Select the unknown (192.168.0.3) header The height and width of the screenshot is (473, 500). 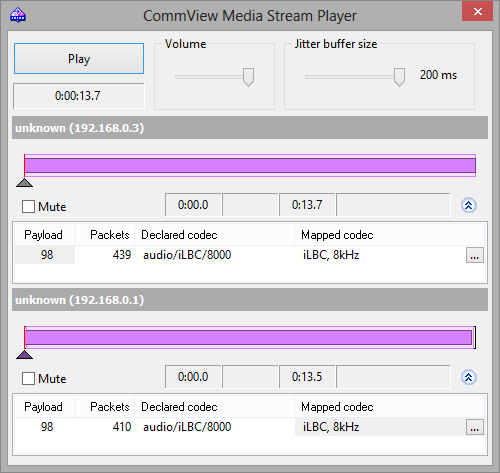(x=250, y=128)
